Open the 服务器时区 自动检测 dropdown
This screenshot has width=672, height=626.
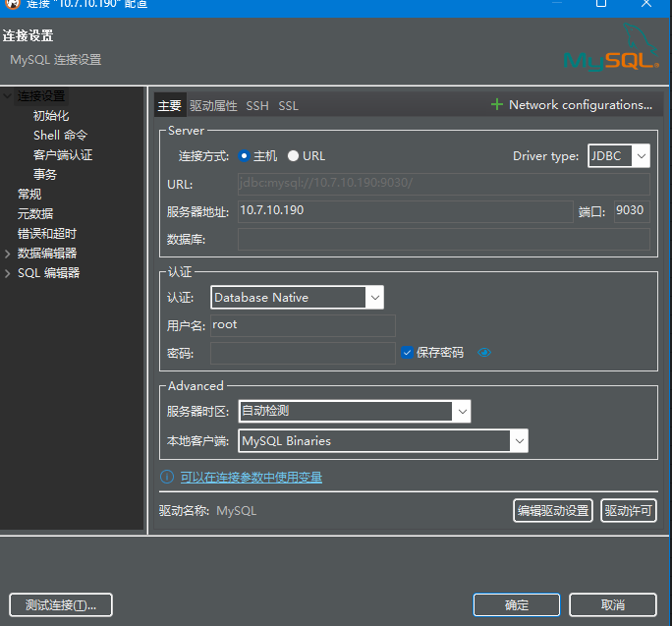tap(355, 411)
